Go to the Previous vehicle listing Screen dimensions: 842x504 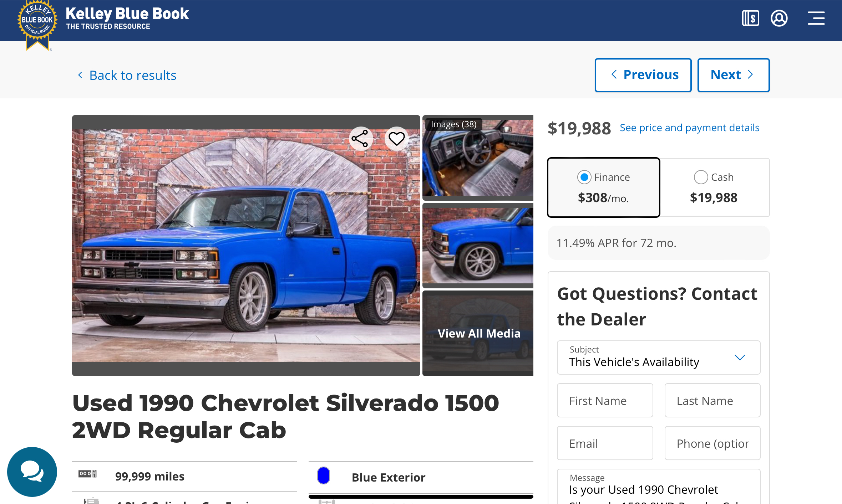click(x=643, y=75)
